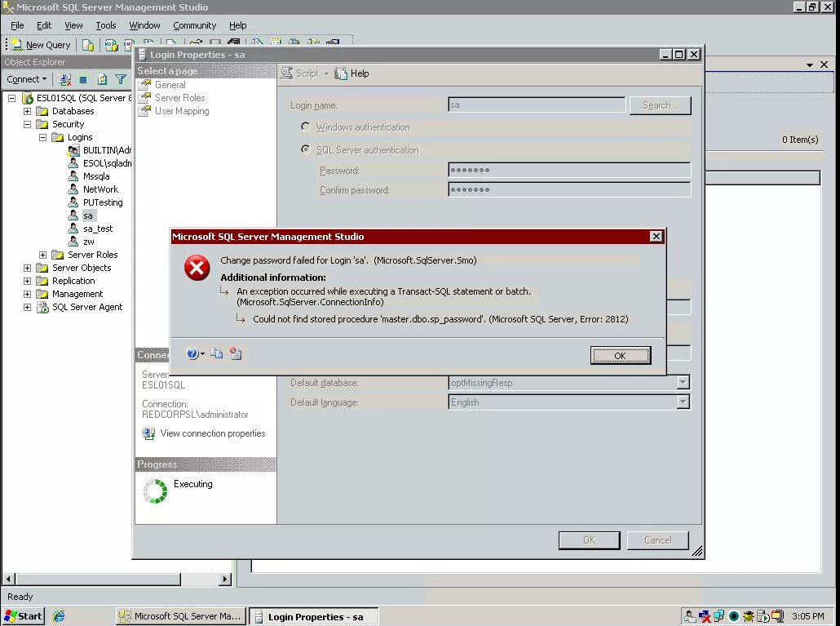The width and height of the screenshot is (840, 626).
Task: Click OK in the error dialog
Action: (x=621, y=355)
